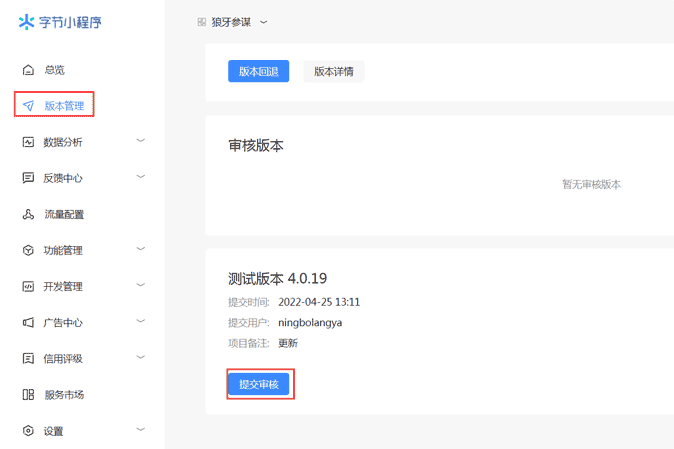Screen dimensions: 674x449
Task: Click the 字节小程序 logo icon
Action: click(x=26, y=22)
